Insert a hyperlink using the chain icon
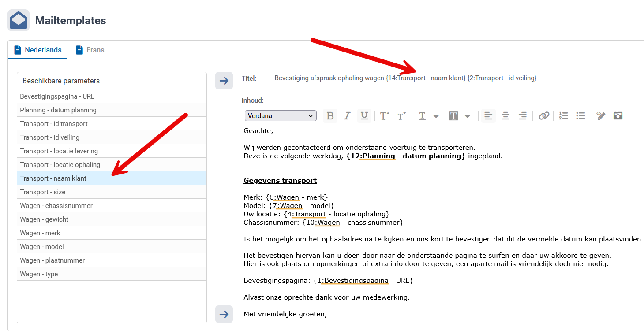Image resolution: width=644 pixels, height=334 pixels. pyautogui.click(x=544, y=116)
